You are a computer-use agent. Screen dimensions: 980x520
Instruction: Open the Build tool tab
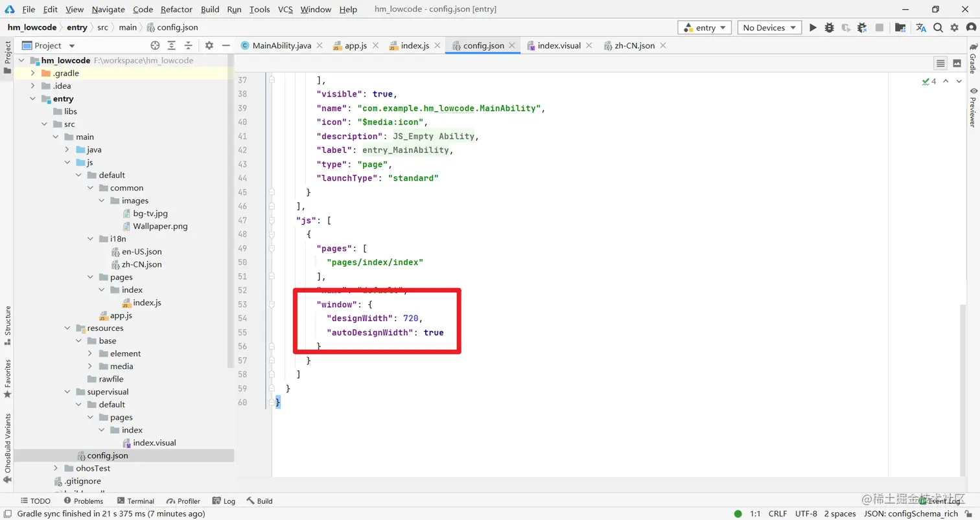[259, 501]
